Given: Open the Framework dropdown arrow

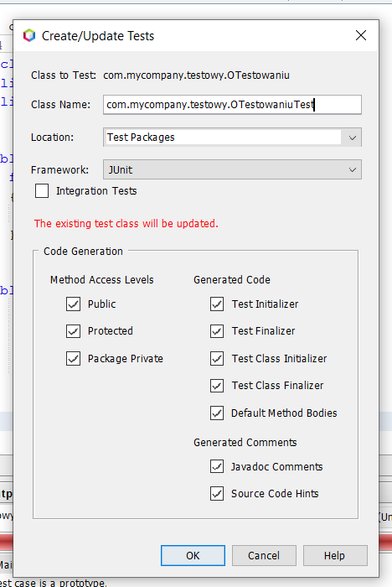Looking at the screenshot, I should coord(352,170).
